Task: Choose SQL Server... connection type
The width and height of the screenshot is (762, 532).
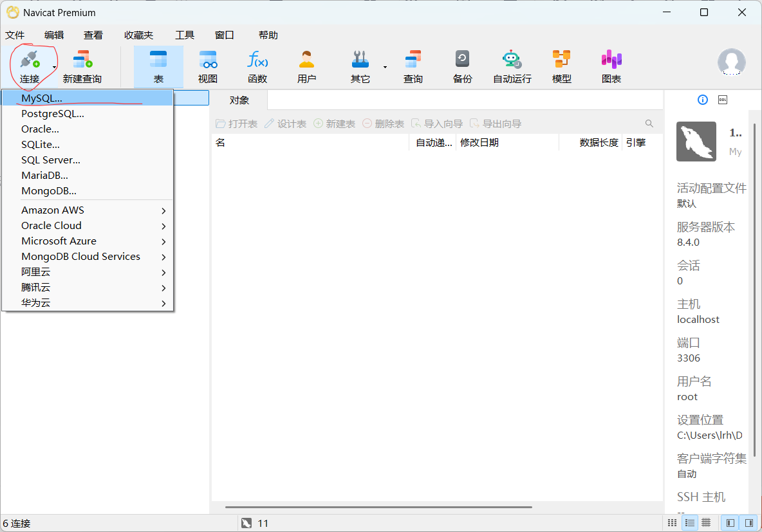Action: click(x=88, y=160)
